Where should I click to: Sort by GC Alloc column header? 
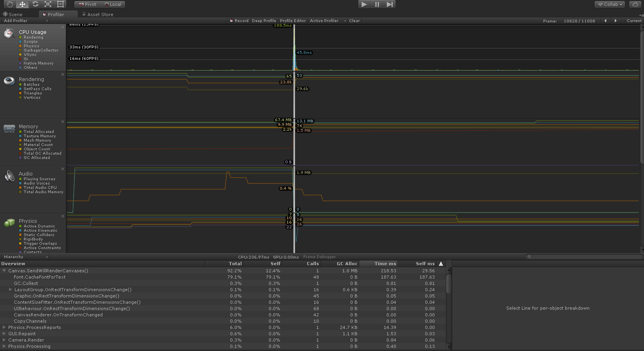(x=340, y=264)
